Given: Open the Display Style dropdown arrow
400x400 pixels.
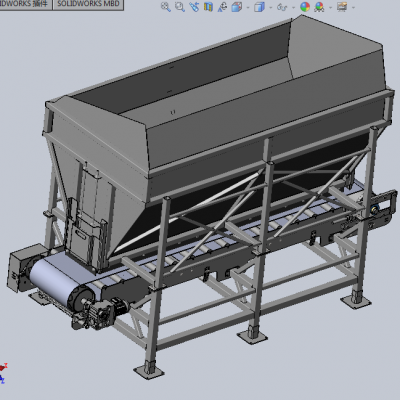Looking at the screenshot, I should (x=270, y=7).
